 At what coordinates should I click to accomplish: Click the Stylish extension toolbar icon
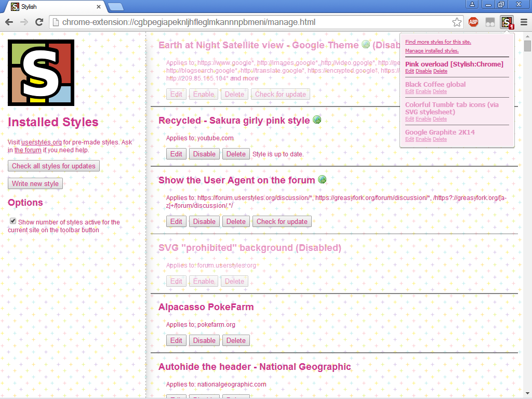pos(507,22)
